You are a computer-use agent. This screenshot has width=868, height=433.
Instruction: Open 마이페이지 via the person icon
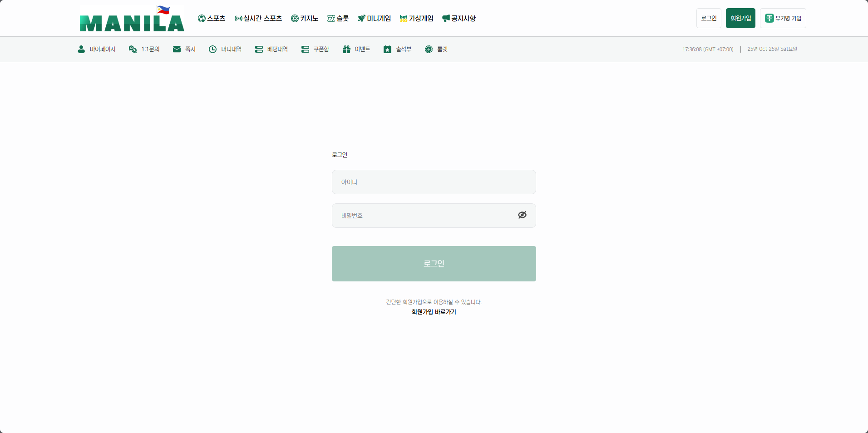(x=81, y=49)
